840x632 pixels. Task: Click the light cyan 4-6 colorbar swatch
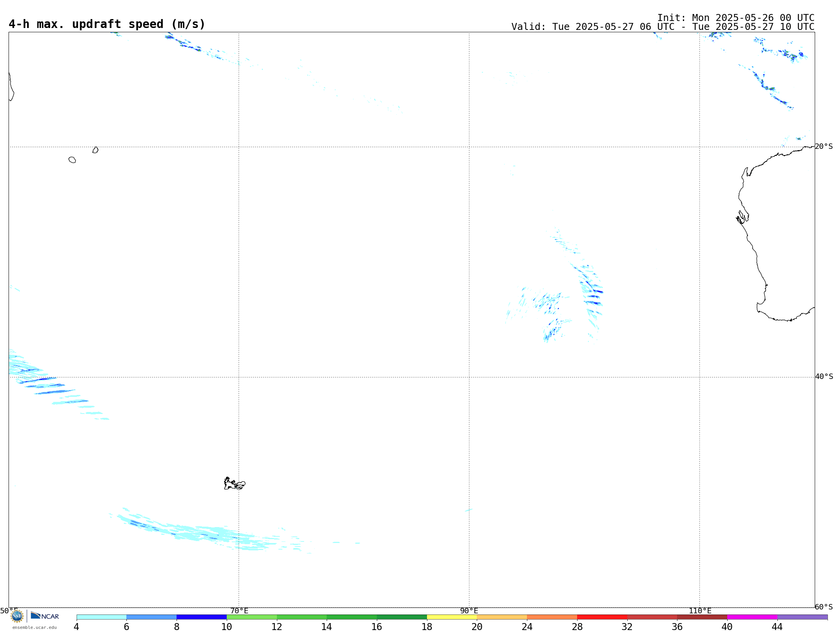click(x=101, y=617)
